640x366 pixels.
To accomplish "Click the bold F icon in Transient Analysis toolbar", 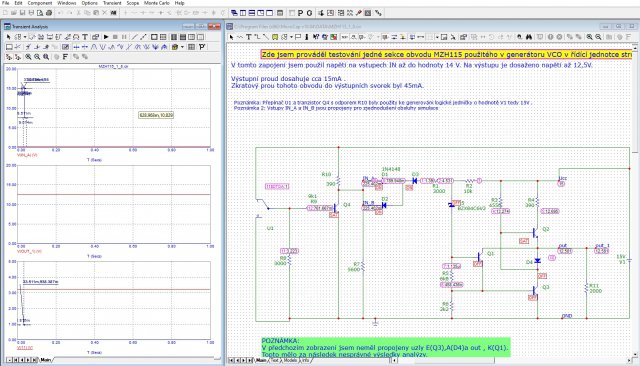I will 65,57.
